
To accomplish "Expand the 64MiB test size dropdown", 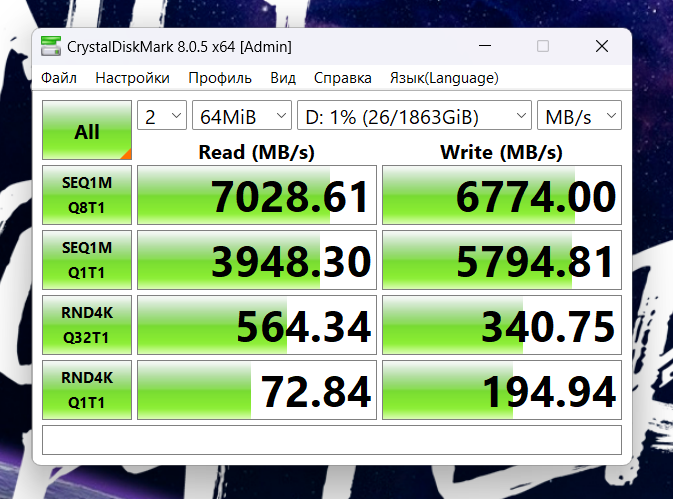I will click(x=242, y=115).
